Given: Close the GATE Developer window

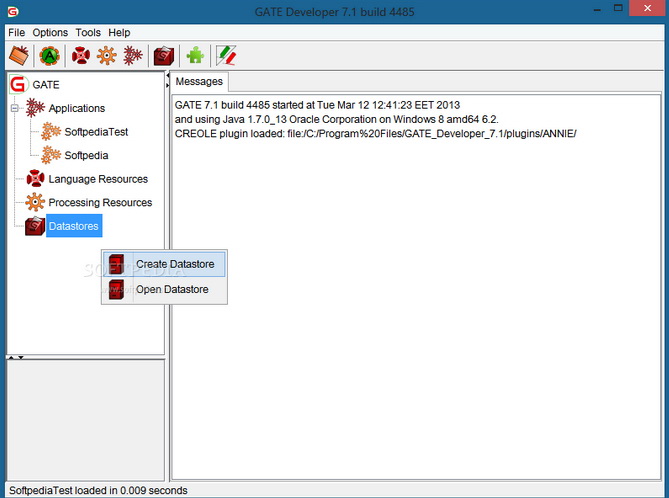Looking at the screenshot, I should (x=647, y=8).
